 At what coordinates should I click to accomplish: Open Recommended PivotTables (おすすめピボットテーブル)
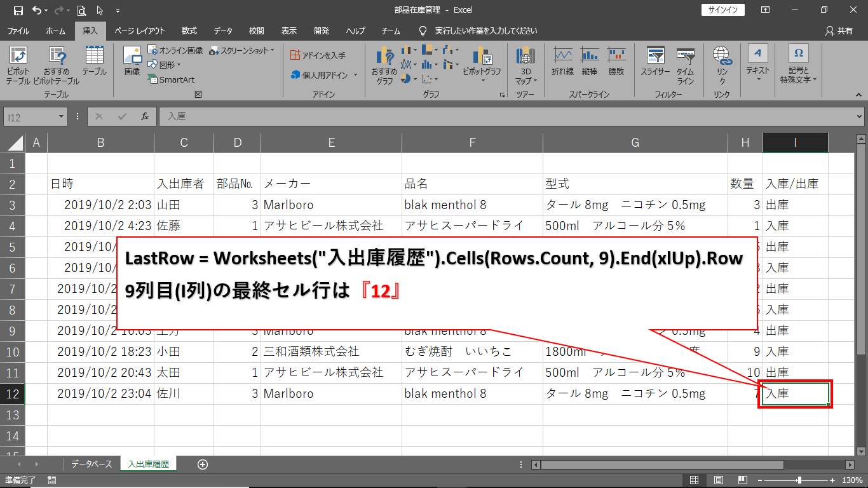(x=57, y=65)
